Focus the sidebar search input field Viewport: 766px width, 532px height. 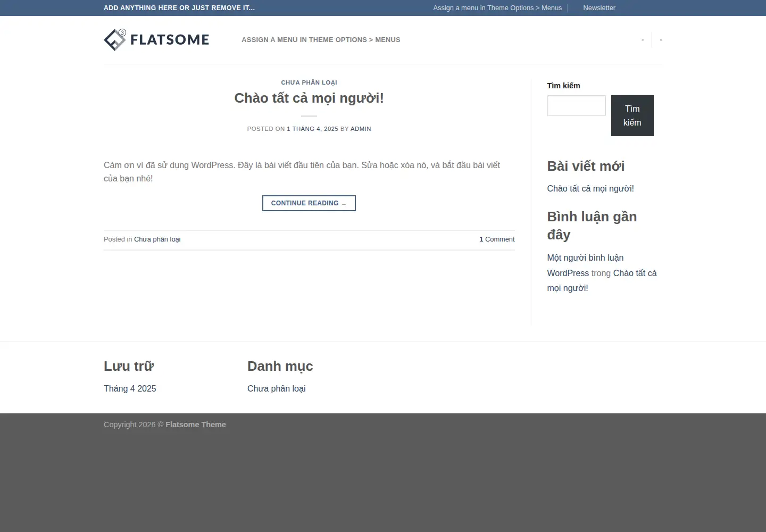click(x=577, y=106)
